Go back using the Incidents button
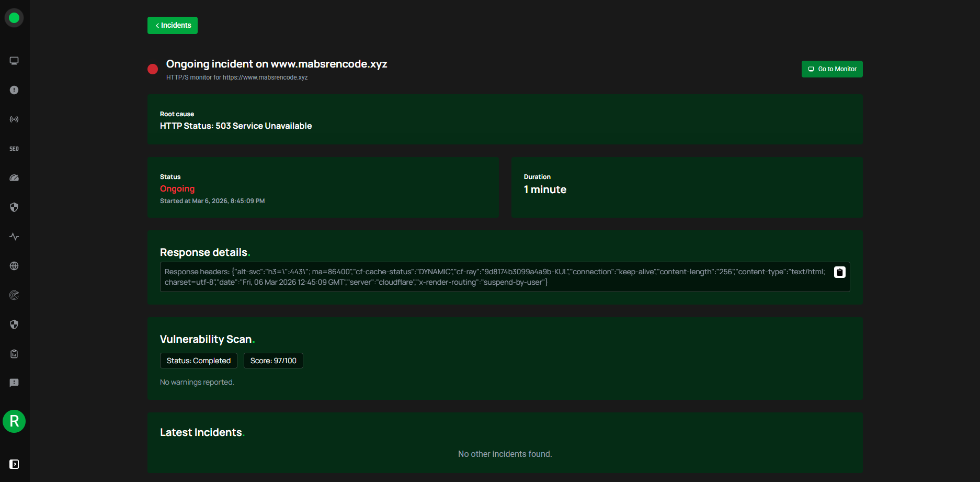 click(172, 25)
